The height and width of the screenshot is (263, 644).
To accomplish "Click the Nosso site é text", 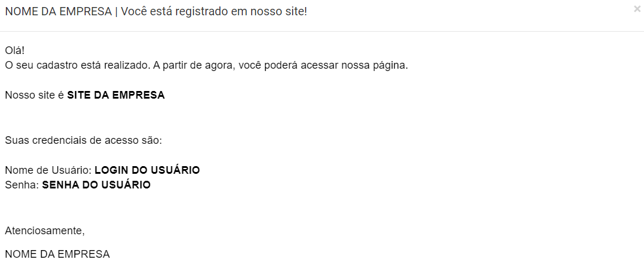I will (x=35, y=95).
